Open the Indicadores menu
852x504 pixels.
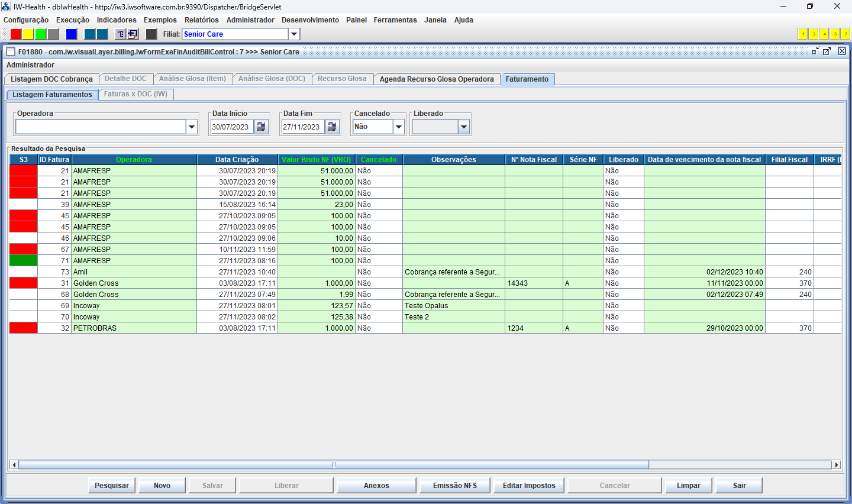click(117, 20)
